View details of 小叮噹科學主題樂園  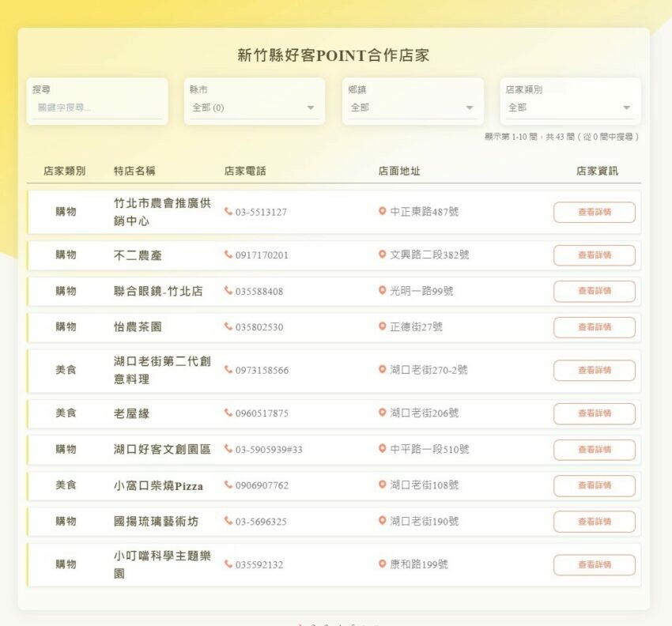[594, 564]
